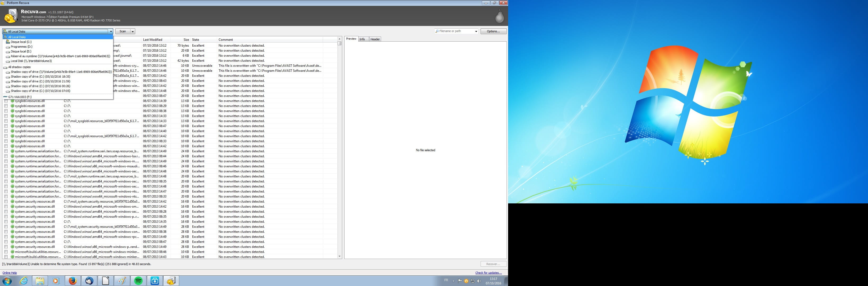Select Programmes (D:) in the drive list

tap(21, 47)
